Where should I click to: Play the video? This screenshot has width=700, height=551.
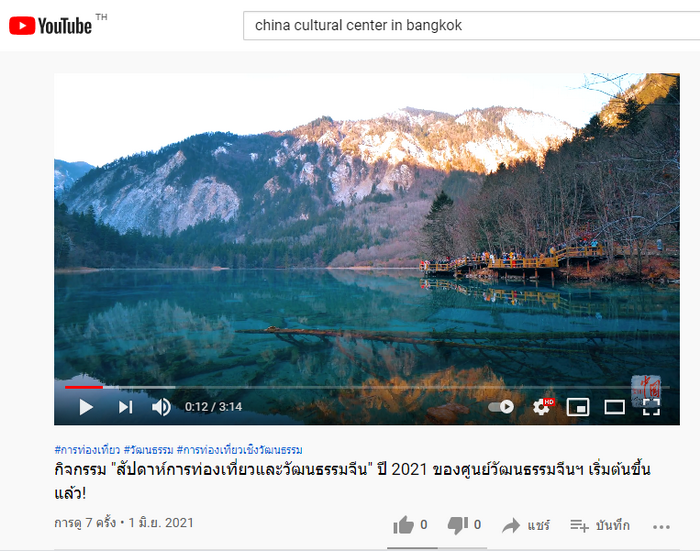click(x=86, y=407)
